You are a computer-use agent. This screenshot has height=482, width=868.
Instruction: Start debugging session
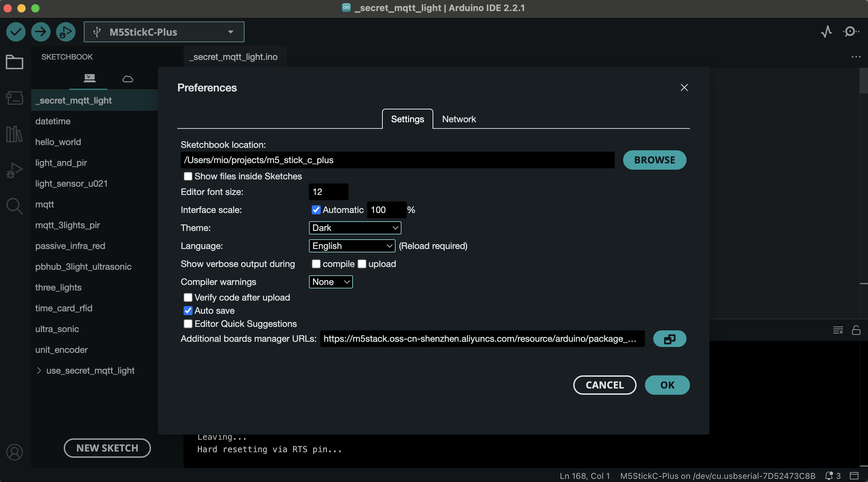(x=65, y=32)
